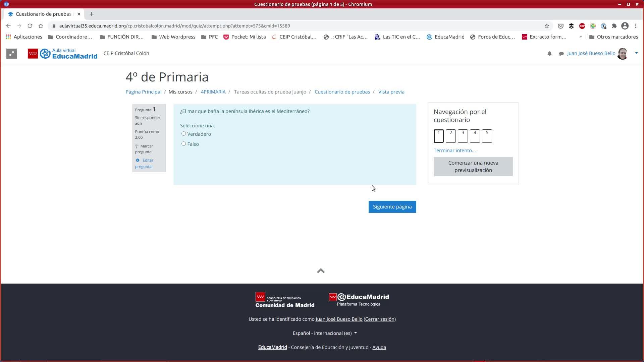Screen dimensions: 644x362
Task: Open the 4PRIMARIA breadcrumb link
Action: pos(213,92)
